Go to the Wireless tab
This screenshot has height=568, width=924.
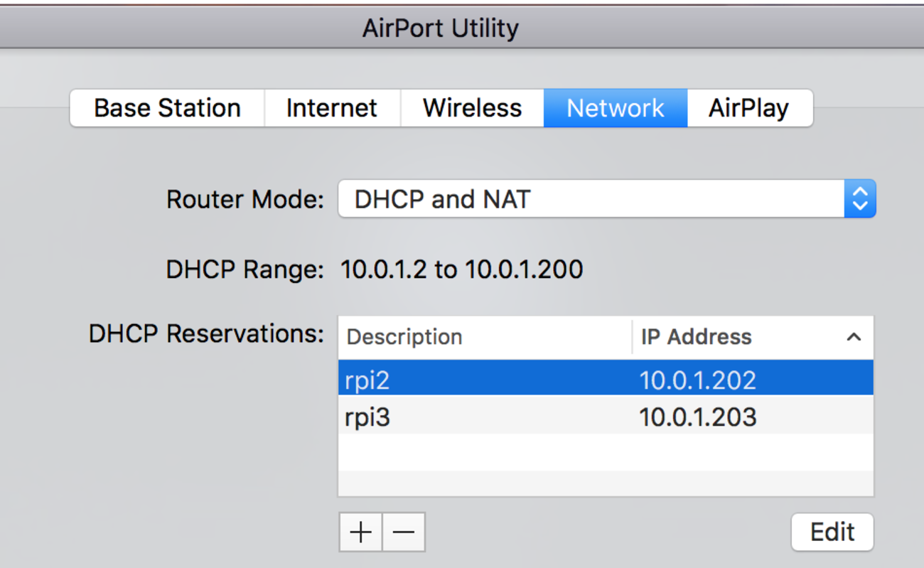(472, 108)
